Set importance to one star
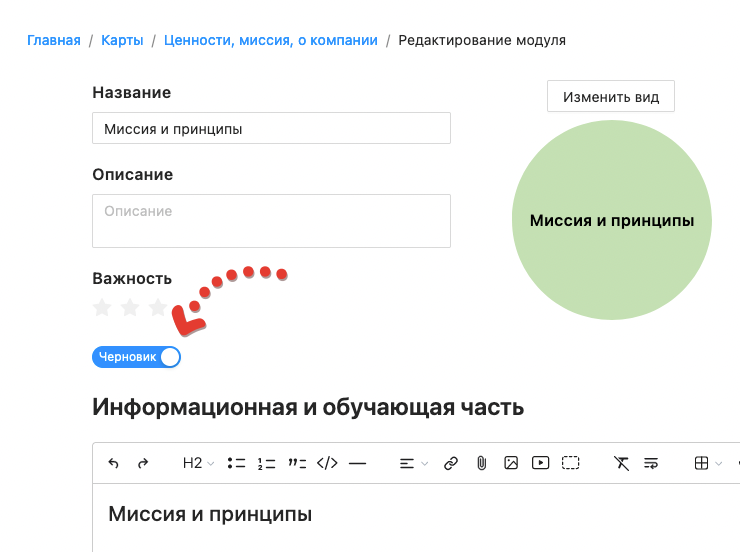The height and width of the screenshot is (552, 740). (102, 308)
